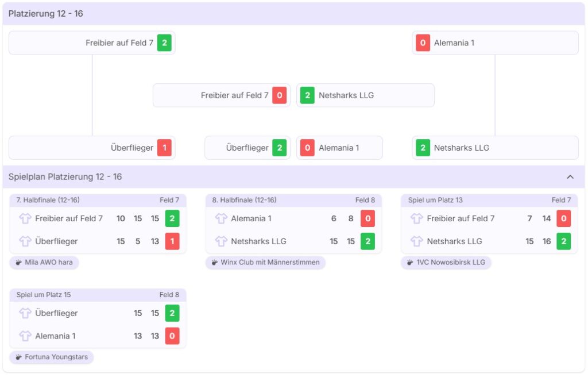Image resolution: width=588 pixels, height=377 pixels.
Task: Click jersey icon next to Netsharks in Platz 13 game
Action: point(417,241)
